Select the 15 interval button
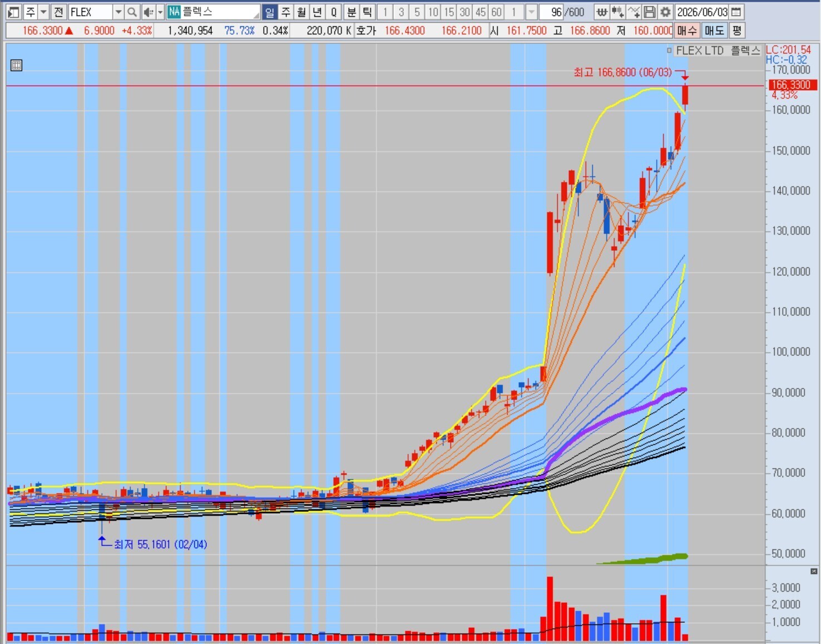 tap(449, 12)
